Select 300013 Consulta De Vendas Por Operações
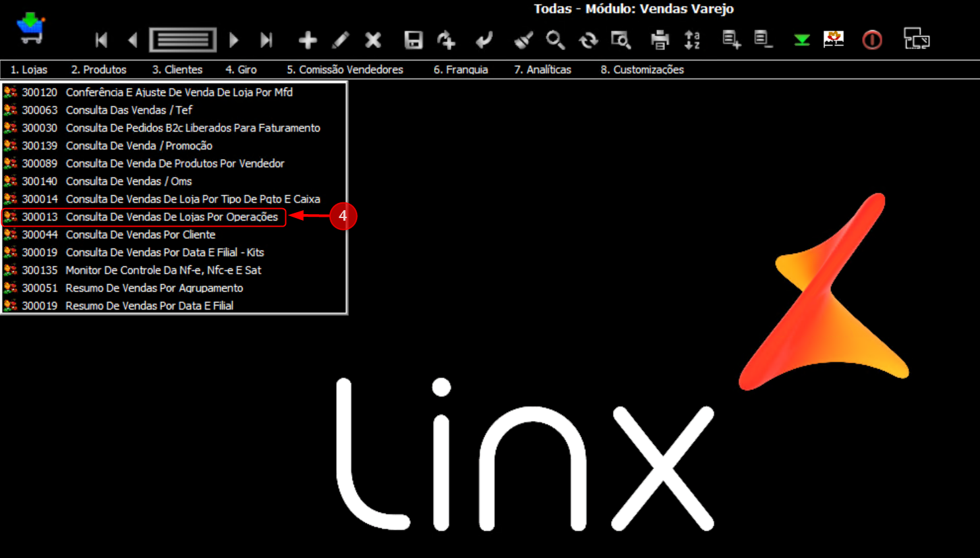This screenshot has width=980, height=558. 174,217
